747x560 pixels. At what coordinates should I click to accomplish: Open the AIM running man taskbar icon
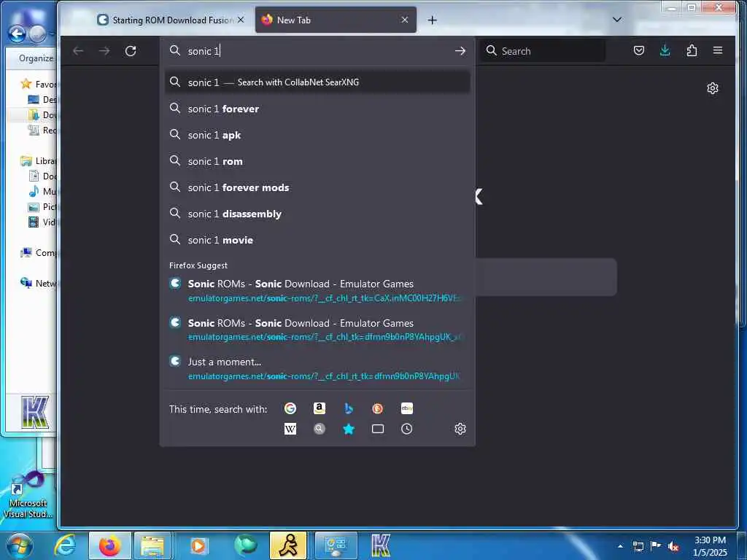289,545
